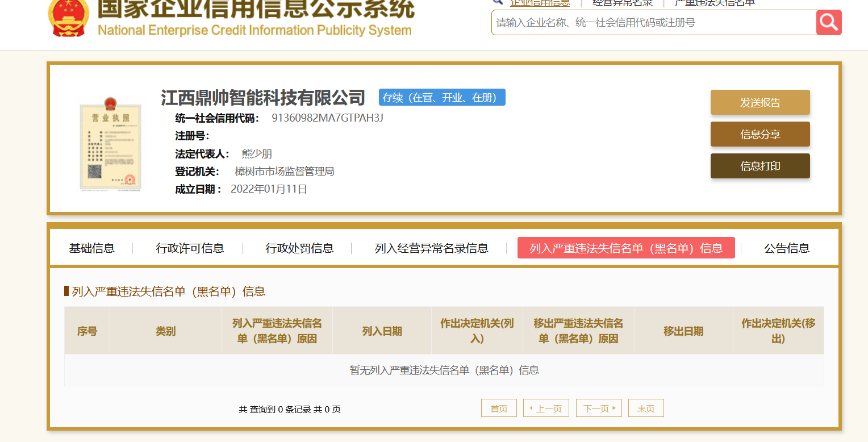Click registration authority 樟树市市场监督管理局
868x442 pixels.
coord(285,171)
